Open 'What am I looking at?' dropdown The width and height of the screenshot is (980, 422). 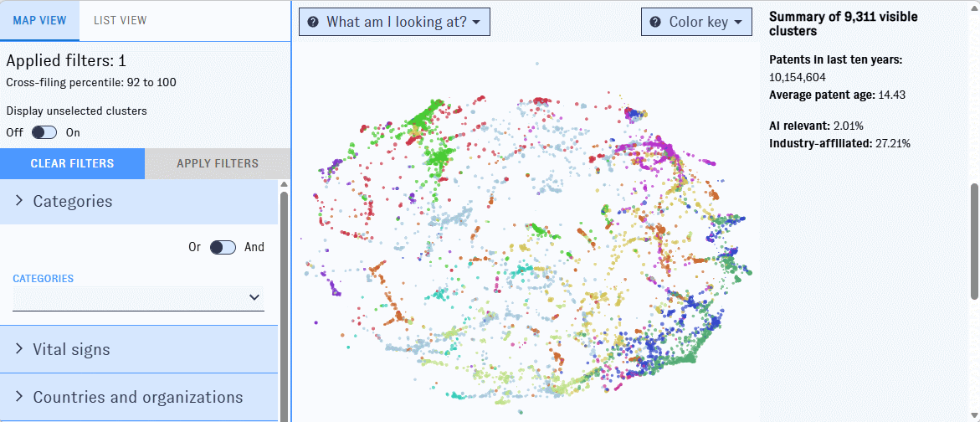coord(394,22)
